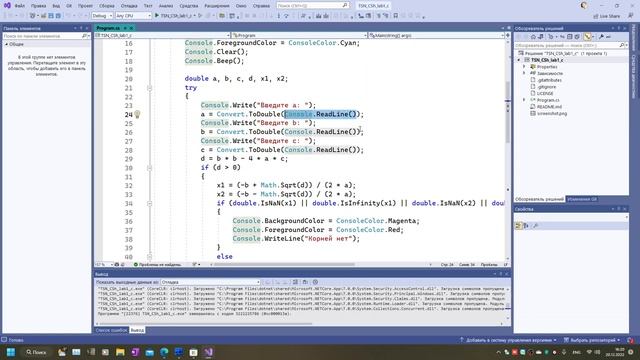Switch to the Список ошибок tab

pos(111,330)
